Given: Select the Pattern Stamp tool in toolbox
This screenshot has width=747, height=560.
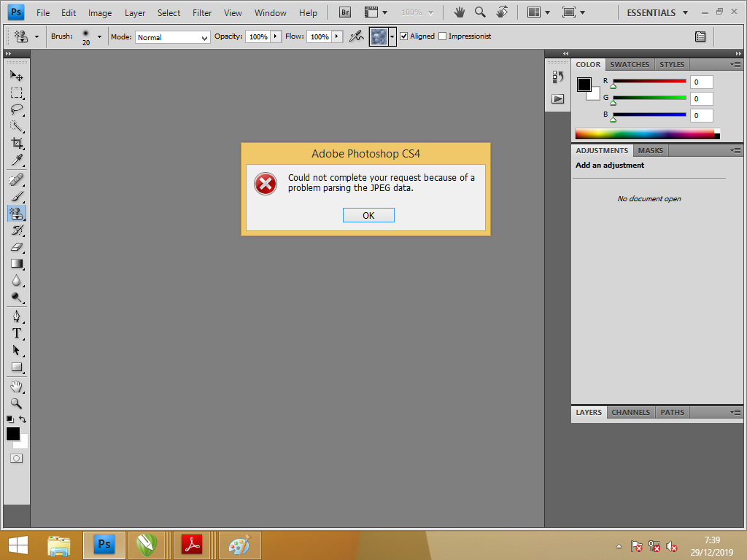Looking at the screenshot, I should tap(17, 214).
